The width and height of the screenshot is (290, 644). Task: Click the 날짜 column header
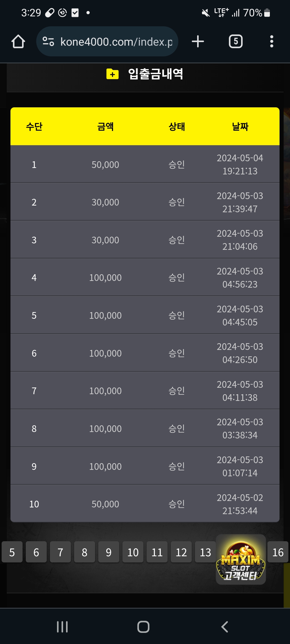click(240, 126)
